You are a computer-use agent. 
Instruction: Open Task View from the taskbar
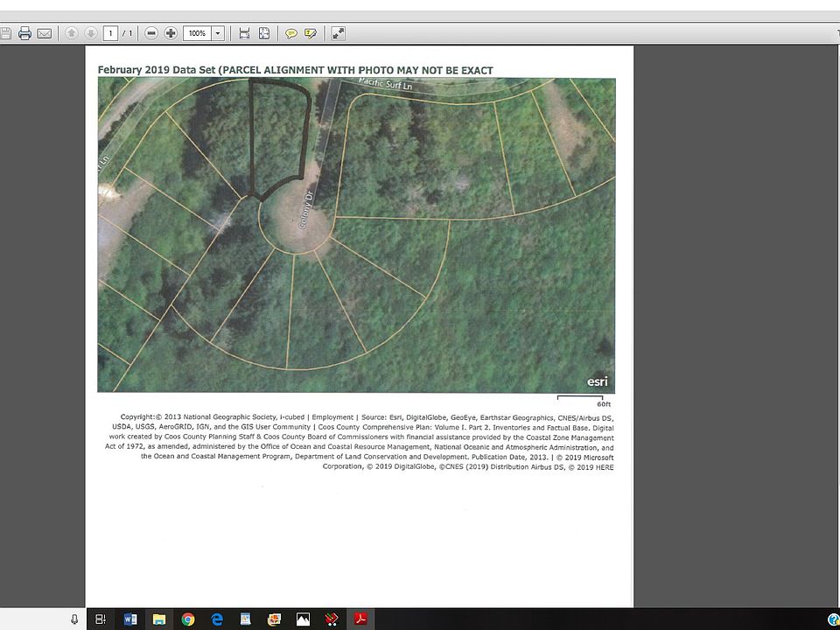pos(100,619)
